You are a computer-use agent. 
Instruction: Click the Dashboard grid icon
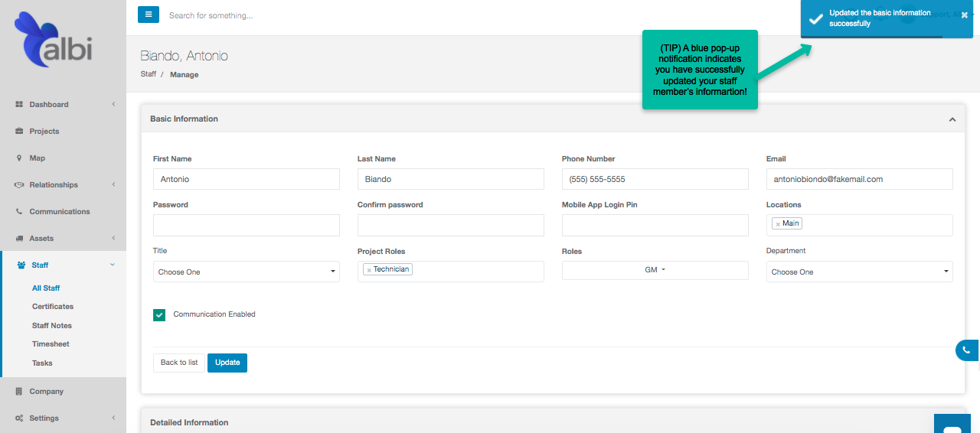(x=19, y=104)
